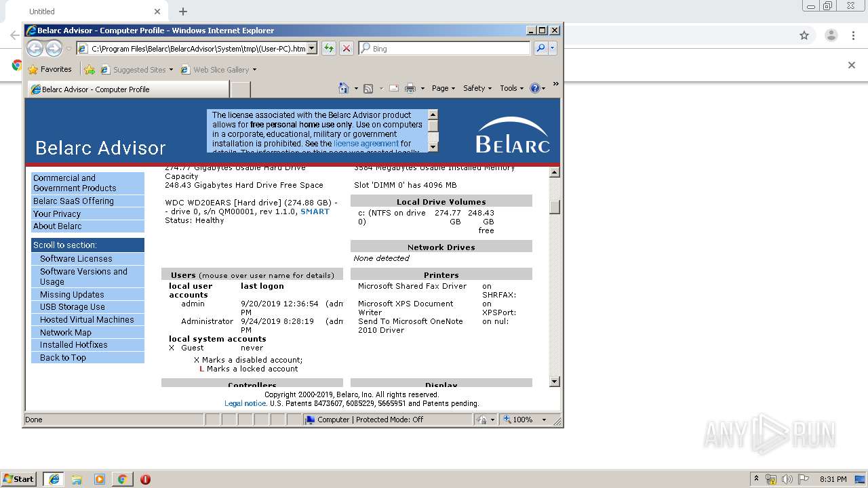
Task: Jump to USB Storage Use section
Action: point(87,307)
